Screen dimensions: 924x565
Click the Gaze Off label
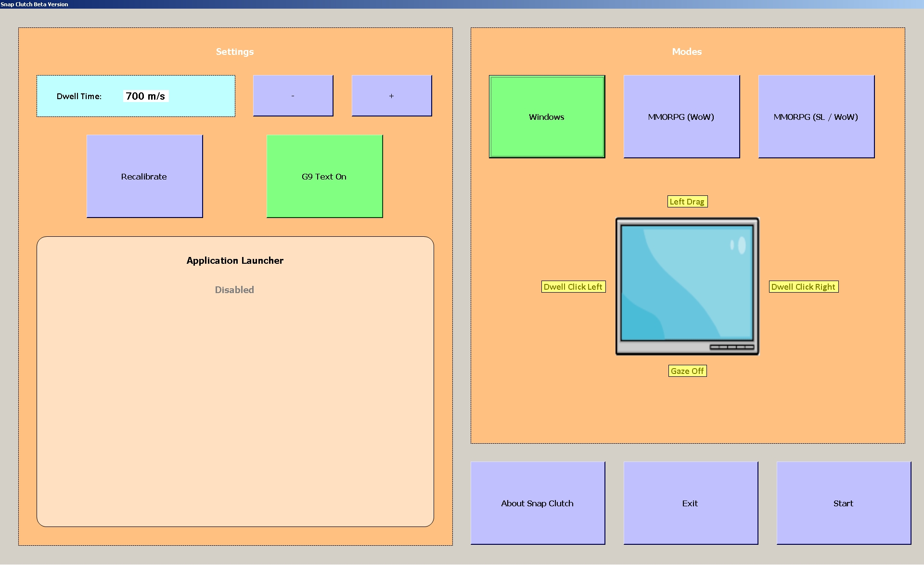687,371
